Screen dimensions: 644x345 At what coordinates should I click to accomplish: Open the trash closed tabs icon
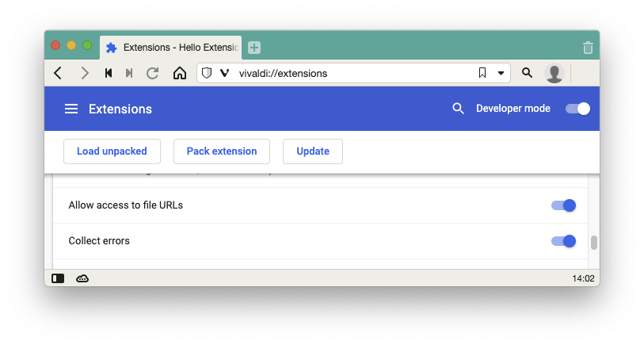click(x=588, y=48)
